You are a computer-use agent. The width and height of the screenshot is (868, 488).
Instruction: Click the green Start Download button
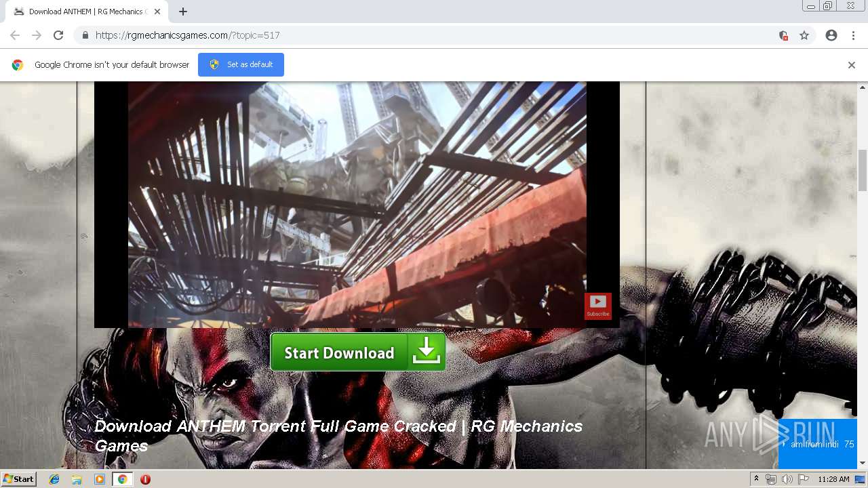pyautogui.click(x=357, y=352)
